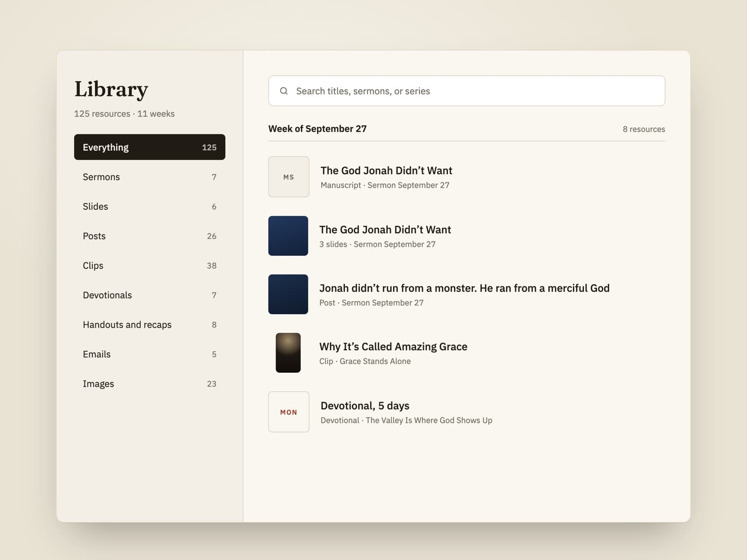Click the 38 count beside Clips
The width and height of the screenshot is (747, 560).
(x=211, y=266)
